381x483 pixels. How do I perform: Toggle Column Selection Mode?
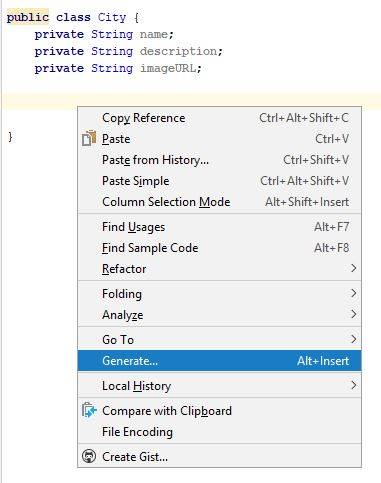point(219,202)
